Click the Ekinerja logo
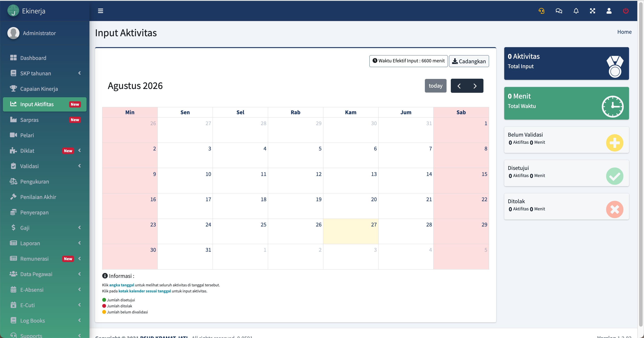 [13, 11]
